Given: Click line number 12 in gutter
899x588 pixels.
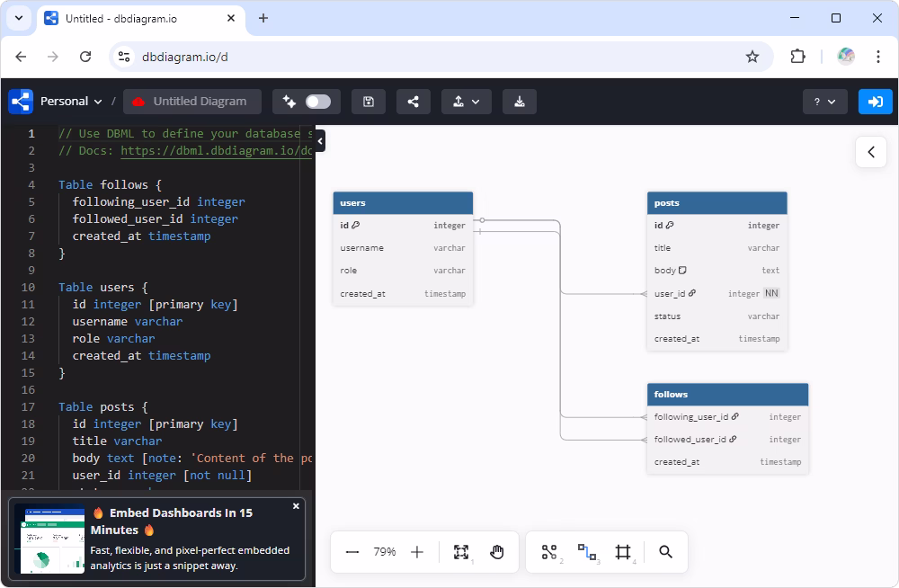Looking at the screenshot, I should (x=28, y=321).
